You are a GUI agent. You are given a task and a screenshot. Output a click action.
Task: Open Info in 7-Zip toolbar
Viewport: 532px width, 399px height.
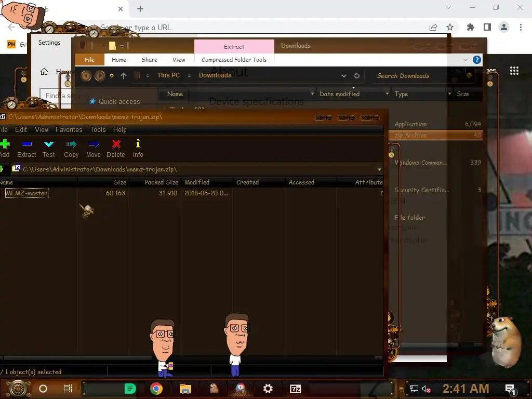[138, 148]
